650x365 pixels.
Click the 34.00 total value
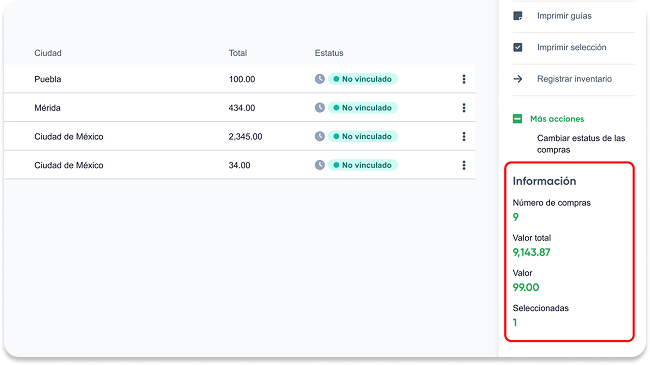coord(239,165)
